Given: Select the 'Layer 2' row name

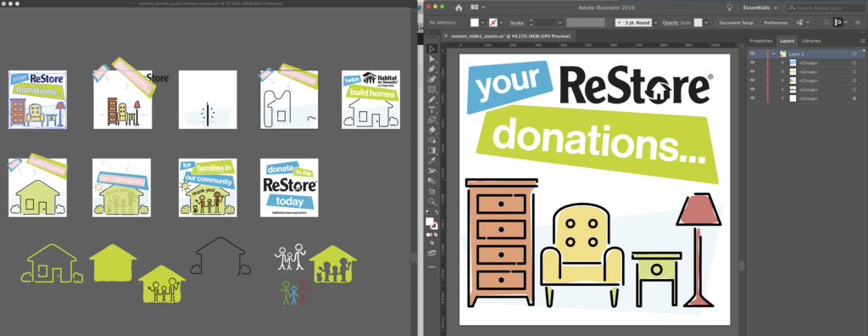Looking at the screenshot, I should pyautogui.click(x=796, y=53).
